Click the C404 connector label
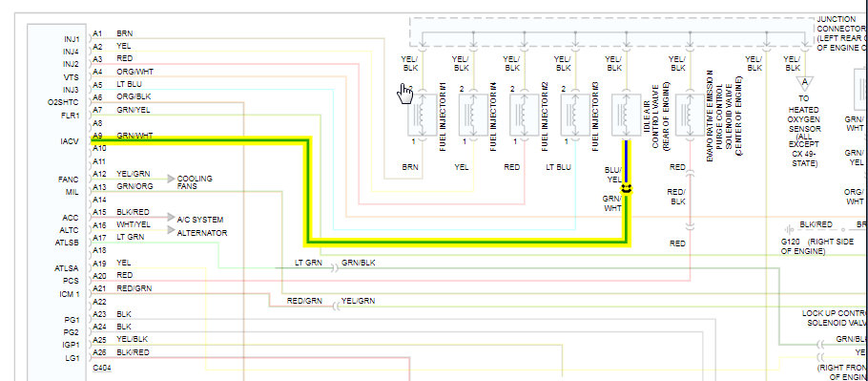 point(102,368)
